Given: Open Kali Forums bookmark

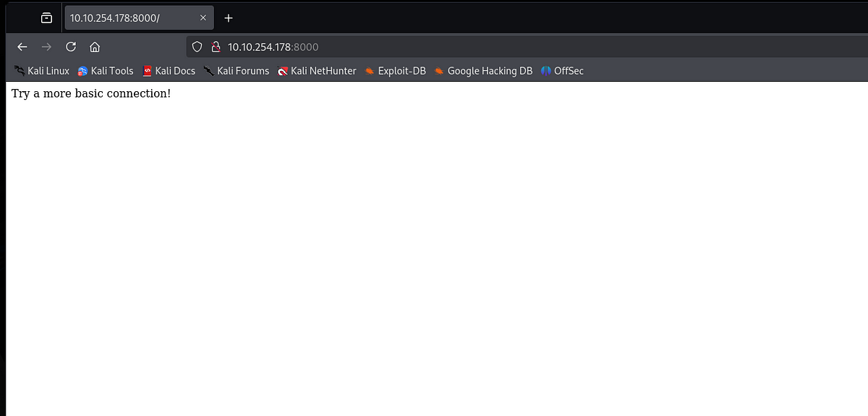Looking at the screenshot, I should click(x=237, y=71).
